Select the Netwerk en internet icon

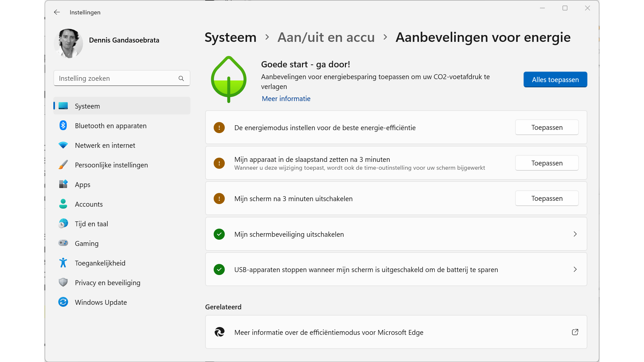63,145
